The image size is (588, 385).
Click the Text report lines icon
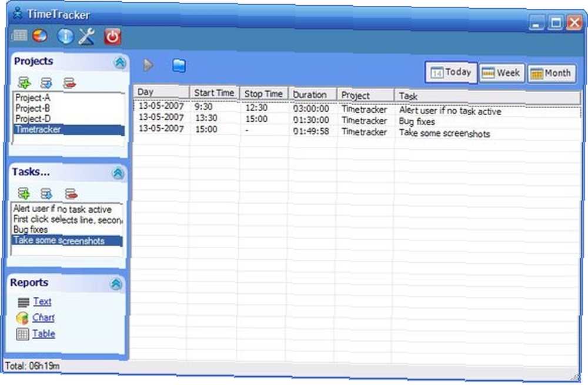pos(24,302)
